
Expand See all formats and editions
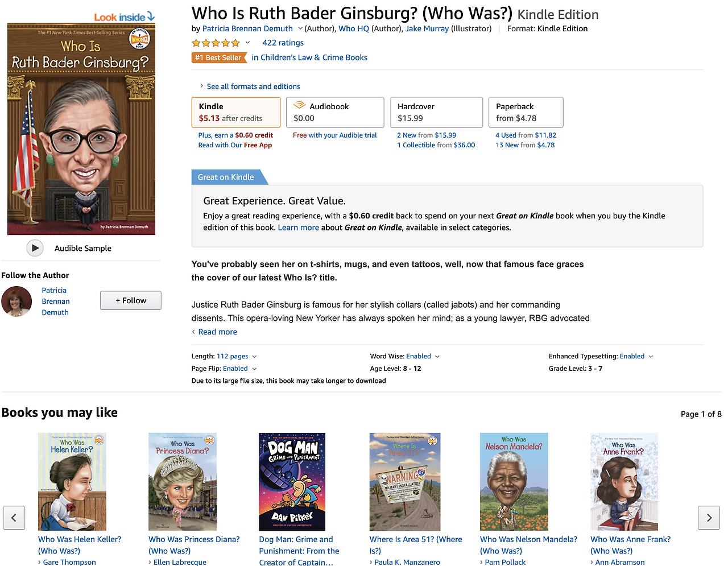click(x=253, y=86)
